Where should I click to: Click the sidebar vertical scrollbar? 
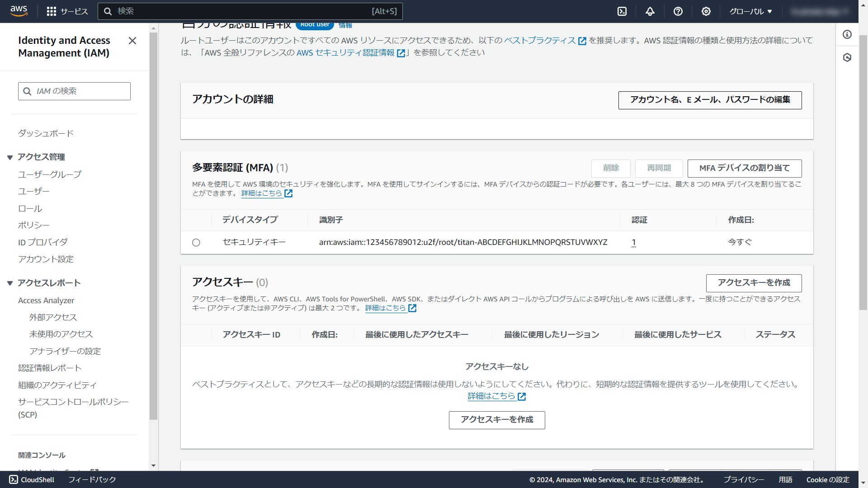153,226
